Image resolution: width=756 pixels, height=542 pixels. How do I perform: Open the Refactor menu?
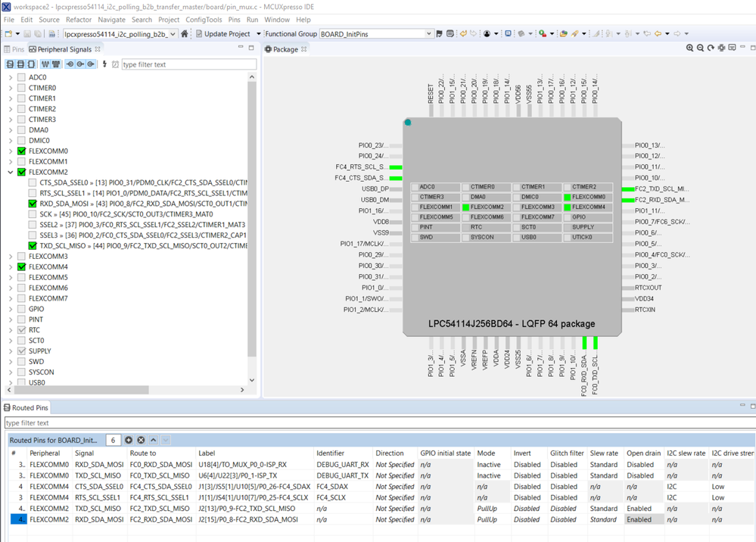(x=79, y=20)
